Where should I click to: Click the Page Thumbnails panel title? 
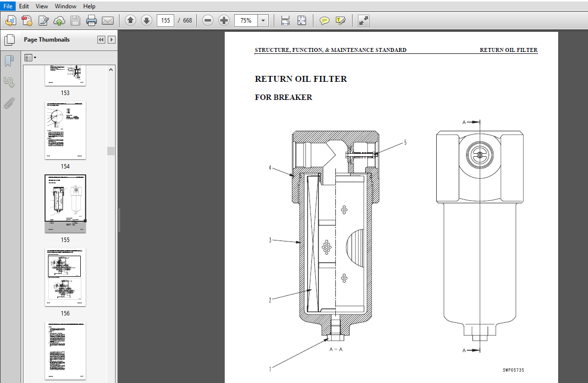47,40
